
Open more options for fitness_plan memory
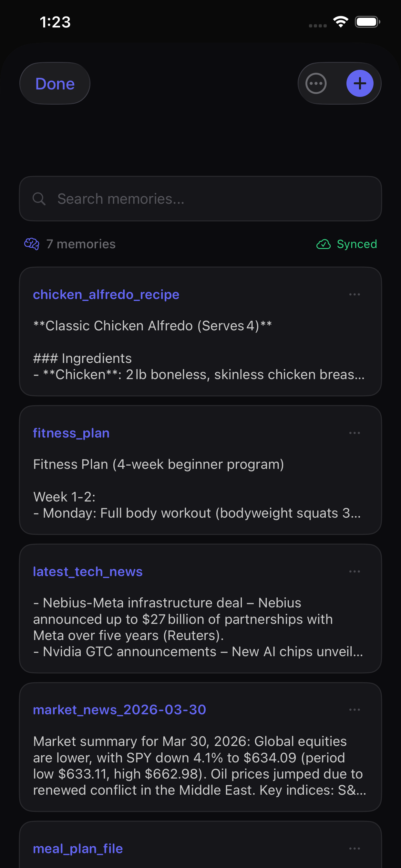354,433
